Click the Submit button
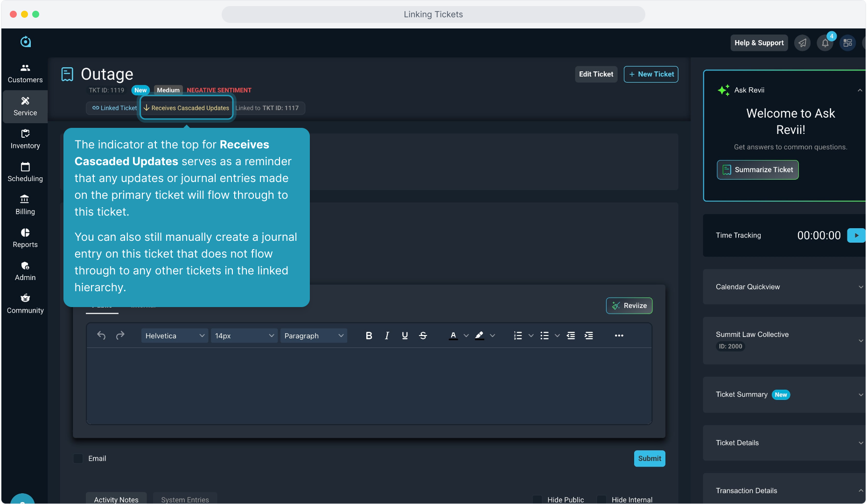 click(x=649, y=458)
